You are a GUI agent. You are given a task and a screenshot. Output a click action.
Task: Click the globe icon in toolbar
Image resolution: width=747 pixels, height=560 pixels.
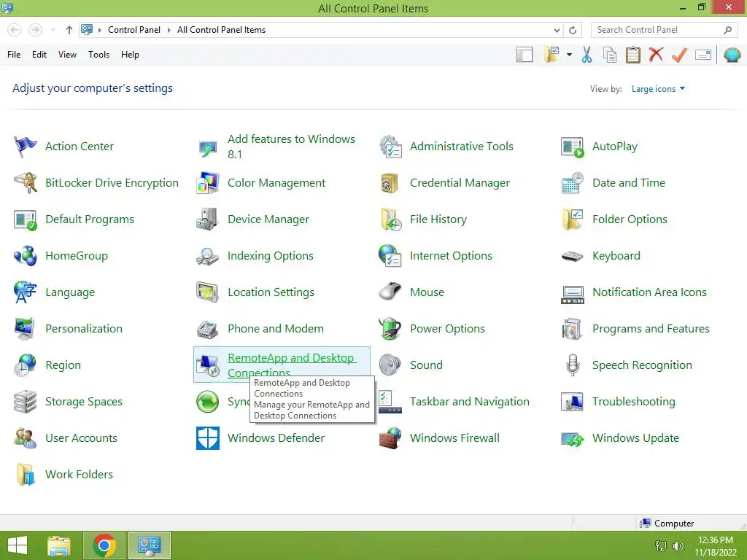(x=732, y=55)
